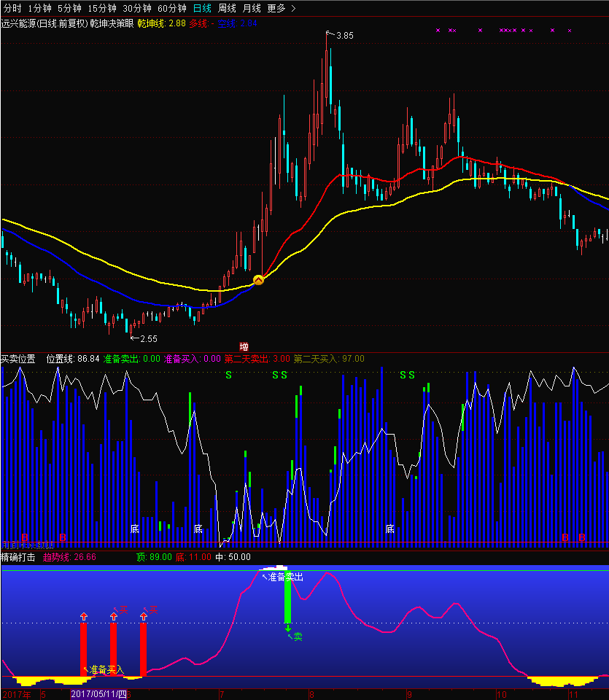
Task: Click the yellow golden-cross arrow marker
Action: click(x=258, y=280)
